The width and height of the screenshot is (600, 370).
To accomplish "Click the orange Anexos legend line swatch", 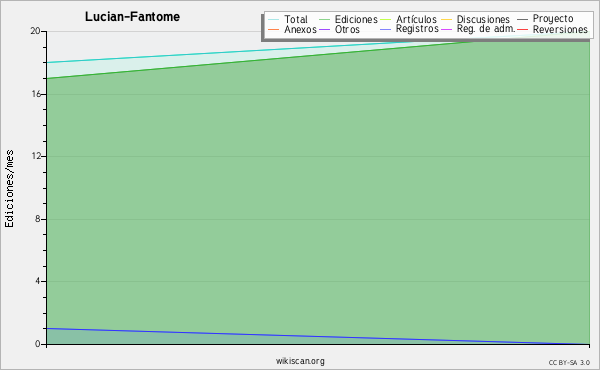I will (x=274, y=29).
